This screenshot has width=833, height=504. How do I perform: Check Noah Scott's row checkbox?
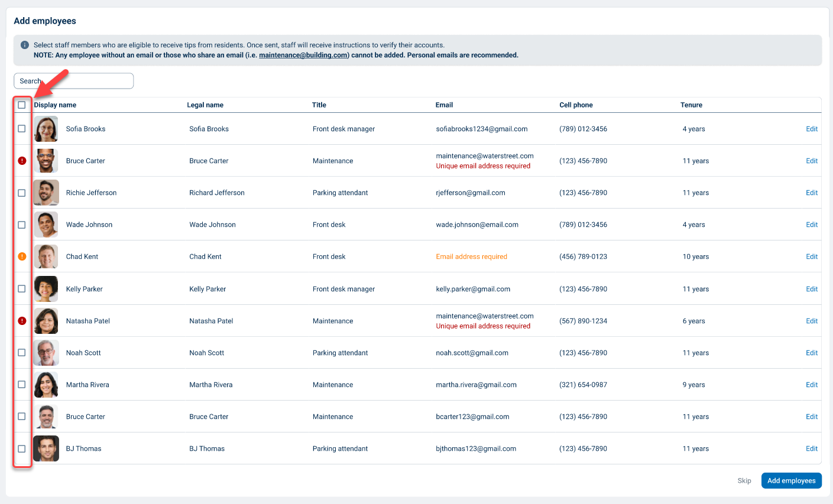pyautogui.click(x=22, y=353)
